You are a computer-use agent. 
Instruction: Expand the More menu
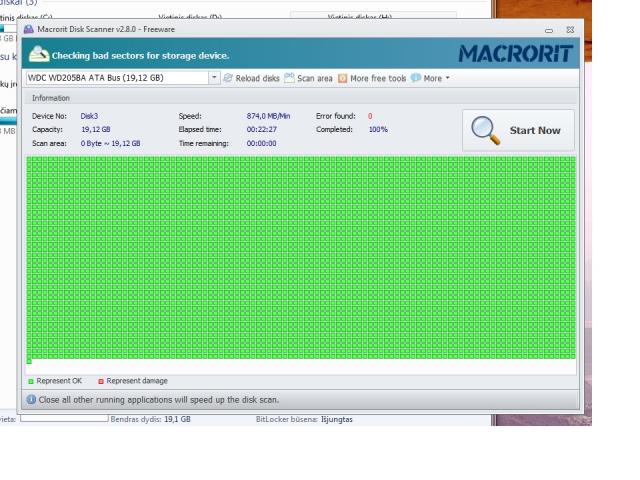pyautogui.click(x=430, y=78)
